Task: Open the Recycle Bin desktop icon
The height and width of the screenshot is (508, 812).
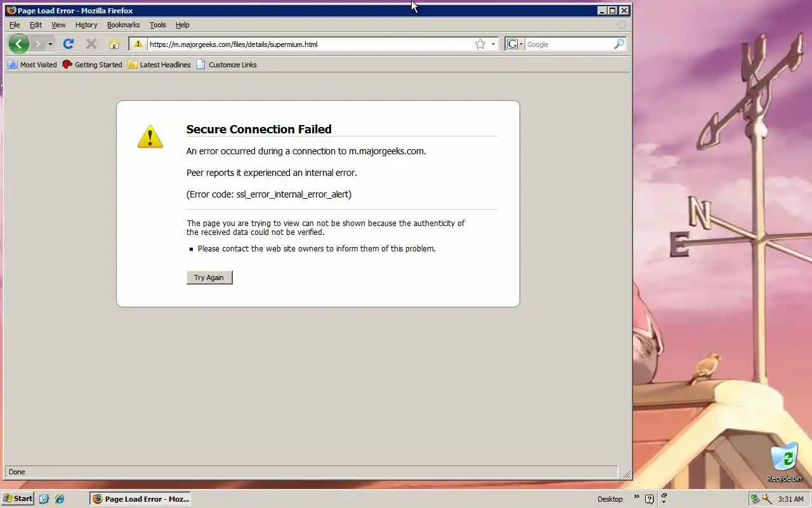Action: tap(784, 463)
